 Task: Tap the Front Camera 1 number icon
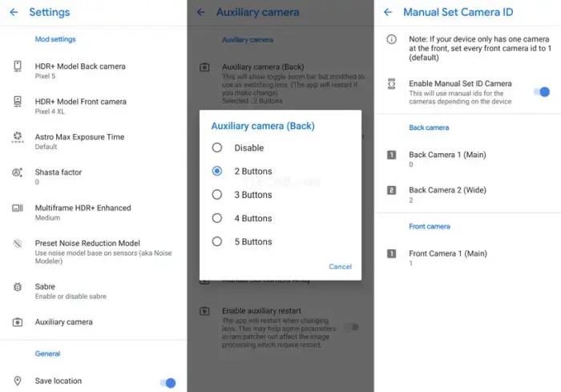point(391,253)
